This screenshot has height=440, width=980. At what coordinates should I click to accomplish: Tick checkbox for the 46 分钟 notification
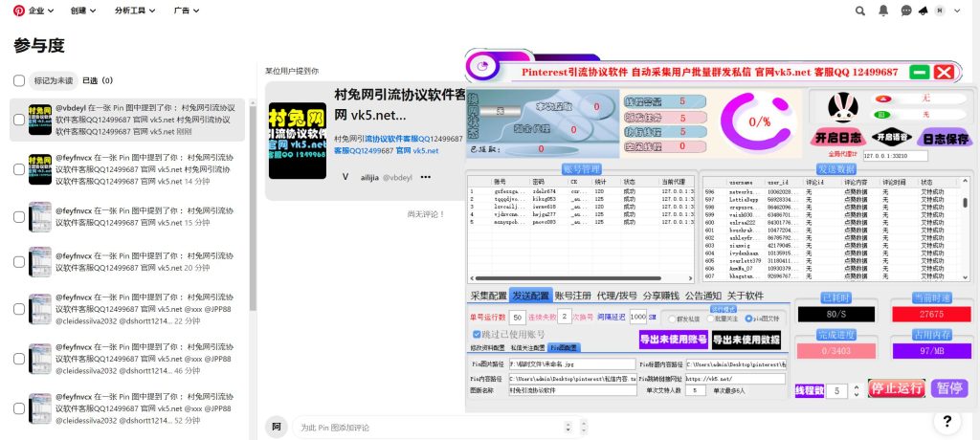point(19,359)
